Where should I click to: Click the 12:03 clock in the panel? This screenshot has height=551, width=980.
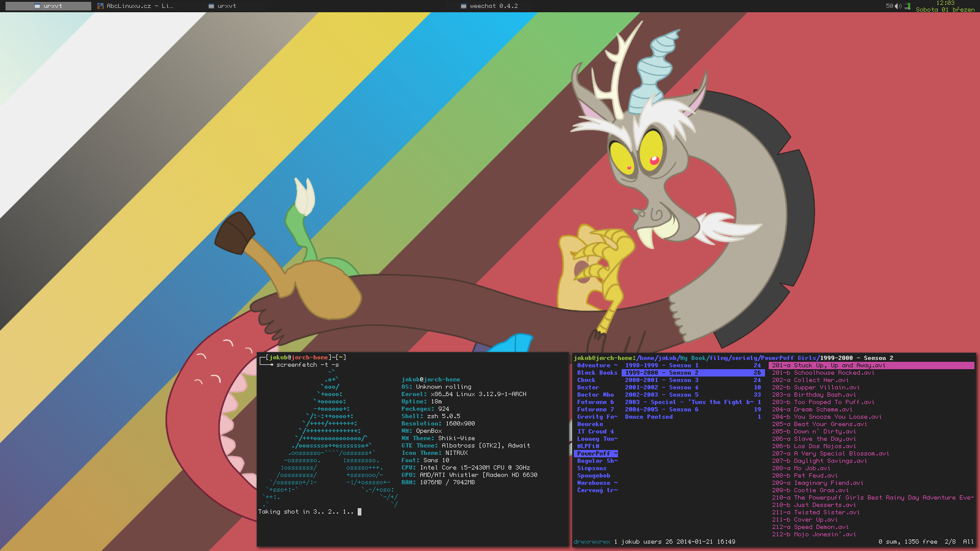pos(945,3)
